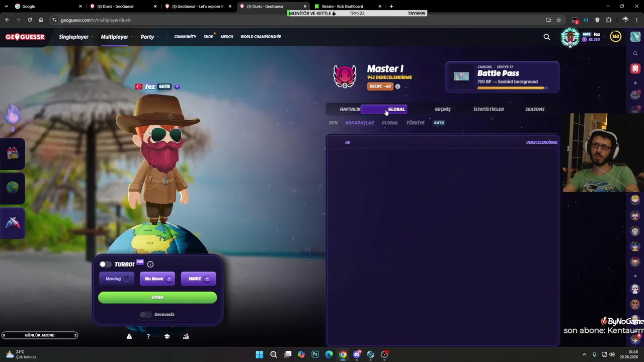Open Photoshop from the taskbar
Viewport: 644px width, 362px height.
315,354
